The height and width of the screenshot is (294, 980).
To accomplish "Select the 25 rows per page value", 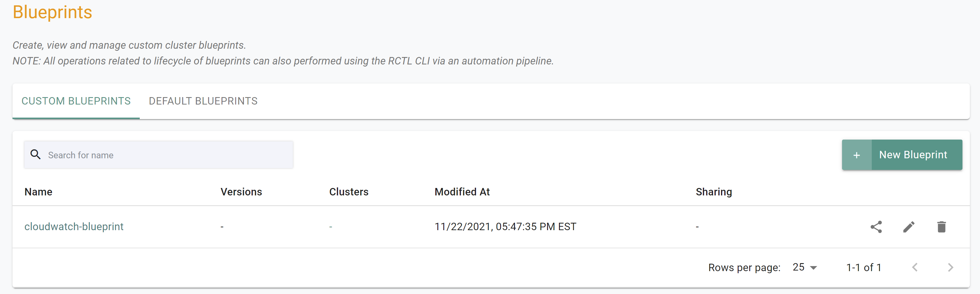I will pyautogui.click(x=798, y=267).
